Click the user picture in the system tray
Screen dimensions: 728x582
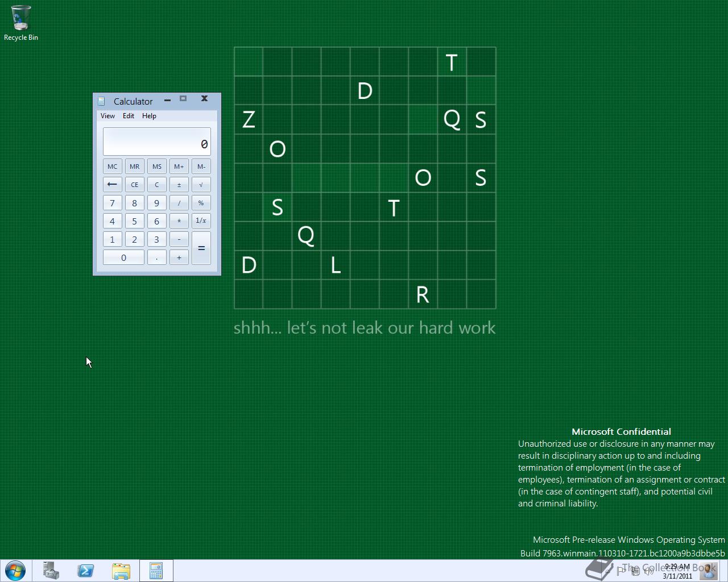click(709, 570)
